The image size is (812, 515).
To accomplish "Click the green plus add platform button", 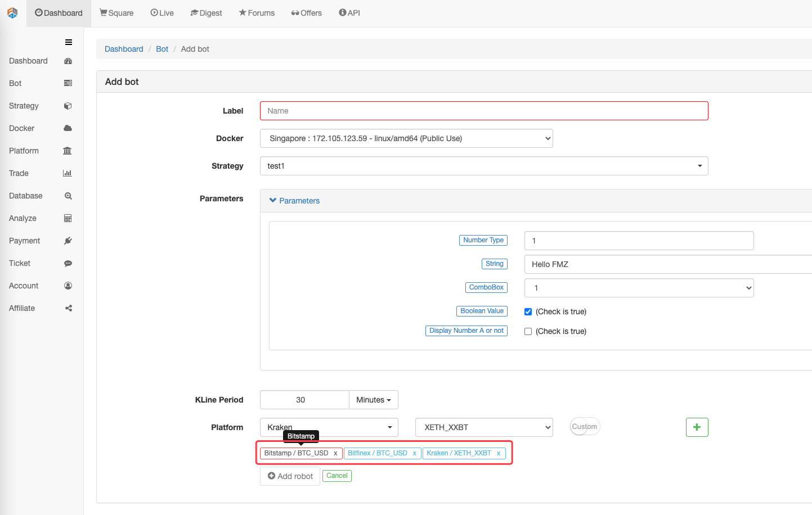I will click(x=697, y=427).
